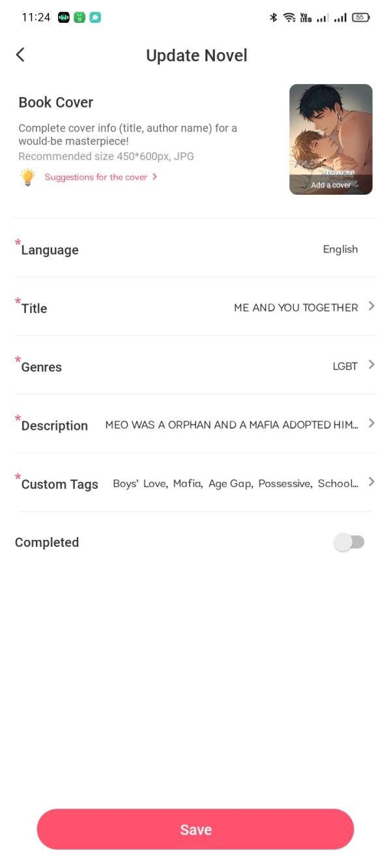Viewport: 391px width, 868px height.
Task: Select the LGBT genre value
Action: (x=345, y=366)
